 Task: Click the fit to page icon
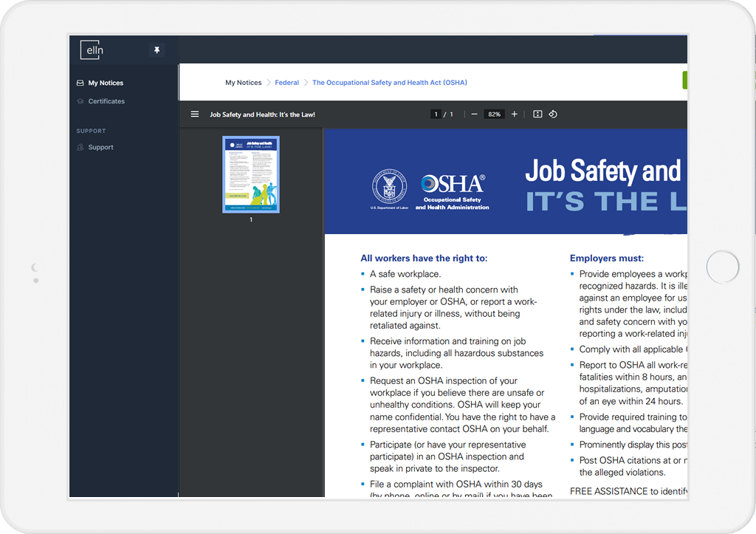pyautogui.click(x=537, y=114)
